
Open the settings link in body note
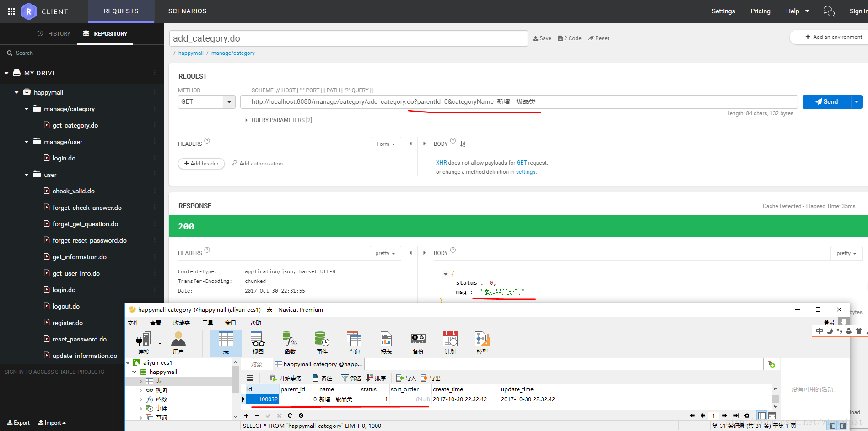526,172
